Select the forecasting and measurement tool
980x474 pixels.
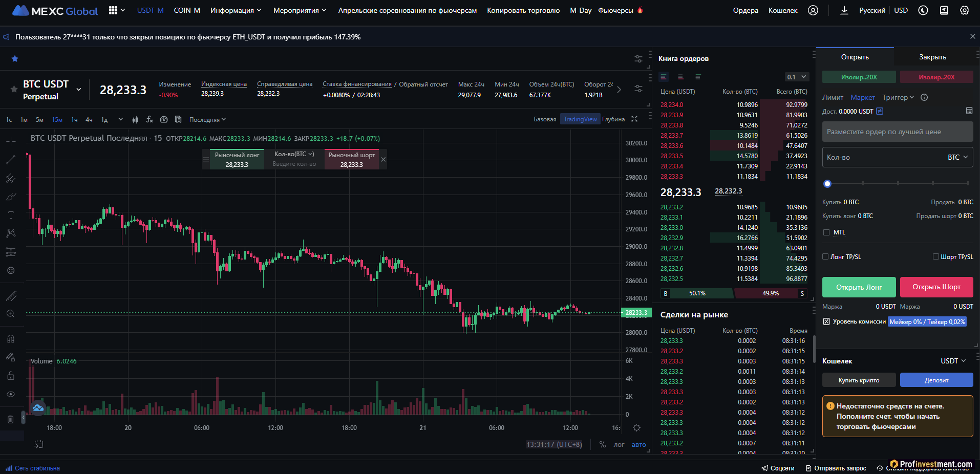point(11,252)
